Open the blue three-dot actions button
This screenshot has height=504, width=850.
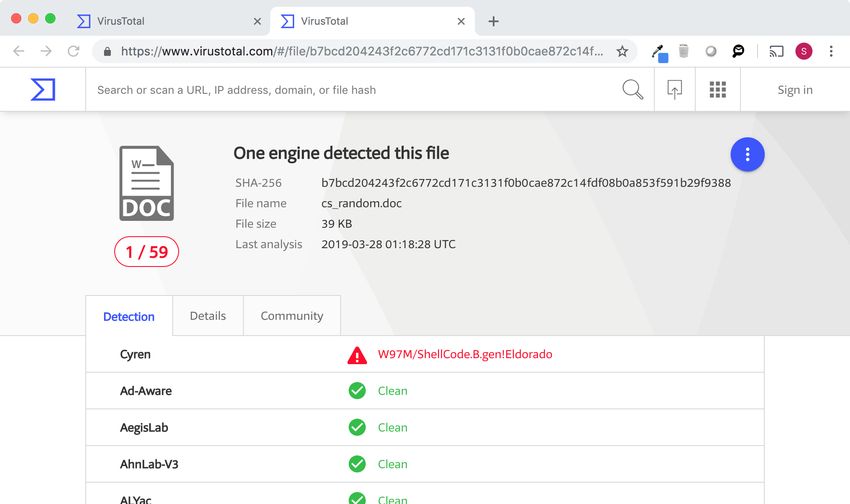point(747,154)
